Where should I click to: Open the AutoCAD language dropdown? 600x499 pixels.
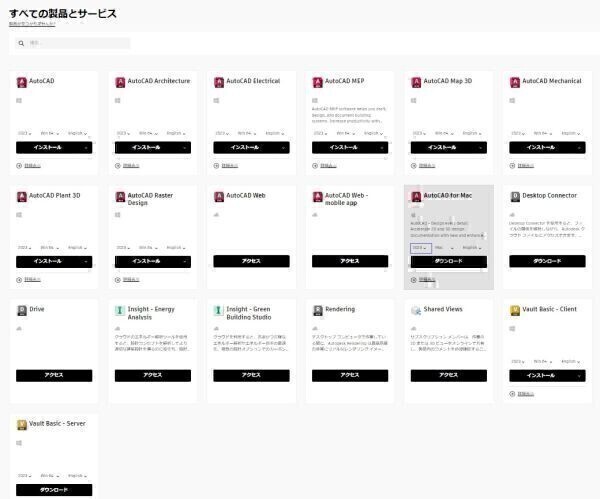coord(77,133)
